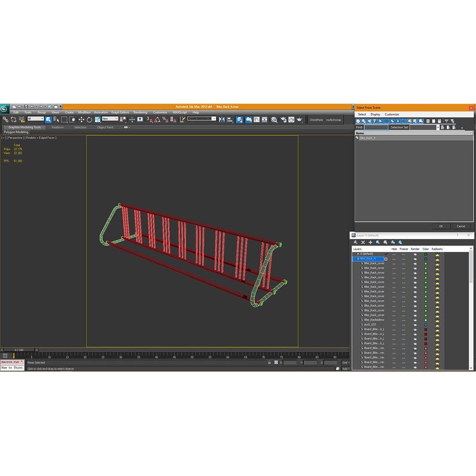This screenshot has width=476, height=476.
Task: Open Rendered Frame Window
Action: coord(291,119)
